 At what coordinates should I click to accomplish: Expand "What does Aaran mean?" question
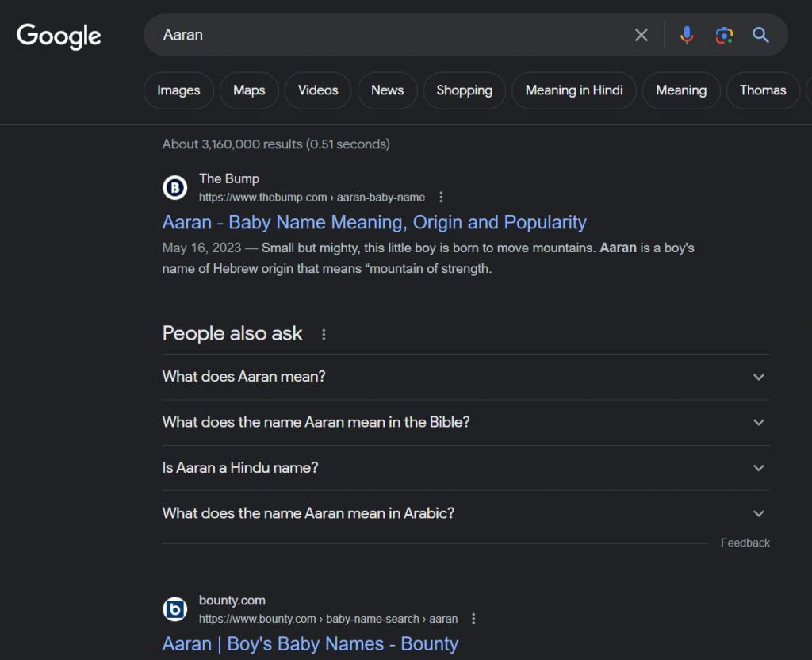(465, 377)
